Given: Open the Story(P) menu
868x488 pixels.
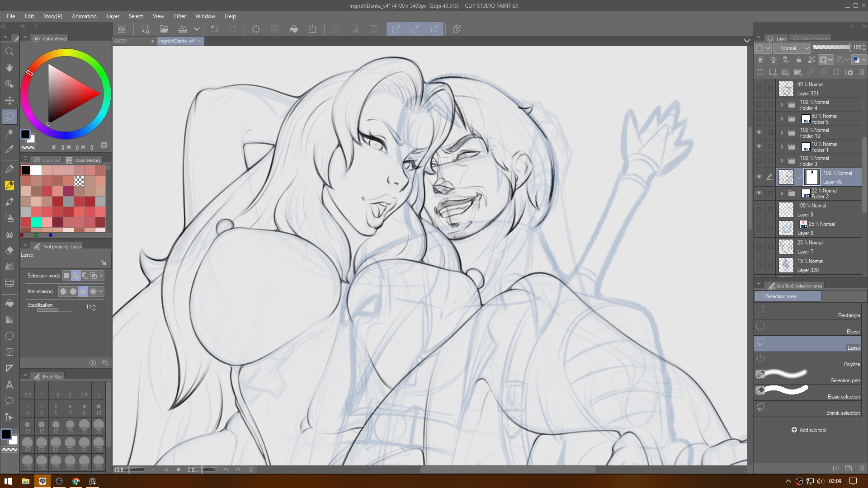Looking at the screenshot, I should pyautogui.click(x=52, y=16).
